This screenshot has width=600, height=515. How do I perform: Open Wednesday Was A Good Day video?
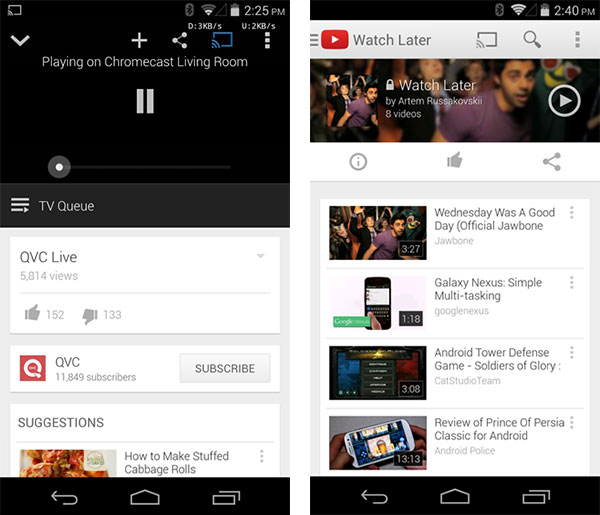(x=494, y=219)
